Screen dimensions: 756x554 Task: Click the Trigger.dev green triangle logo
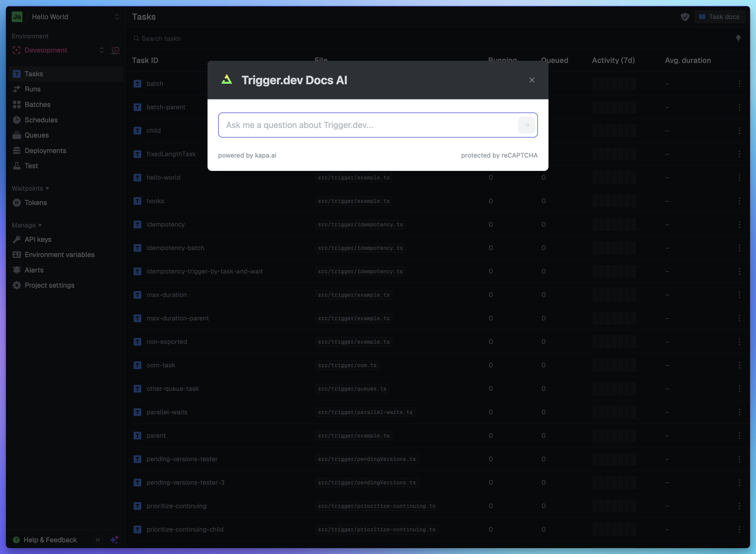227,80
